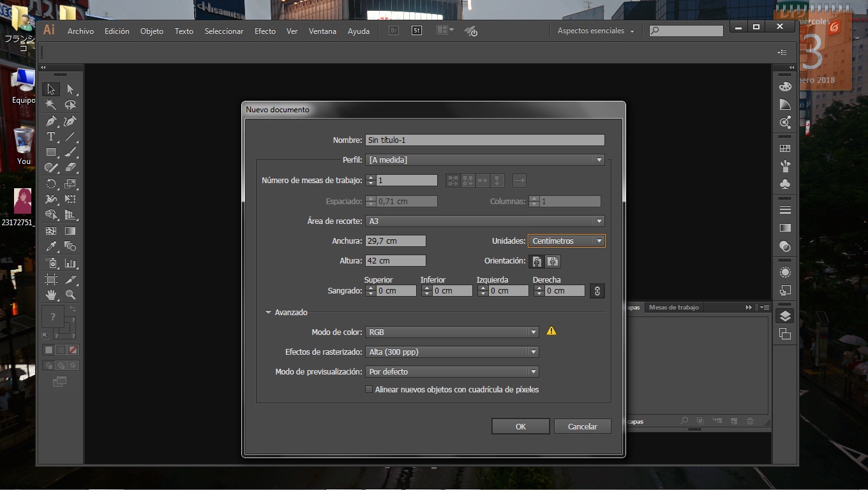Open the Modo de color dropdown
The image size is (868, 490).
pos(452,332)
